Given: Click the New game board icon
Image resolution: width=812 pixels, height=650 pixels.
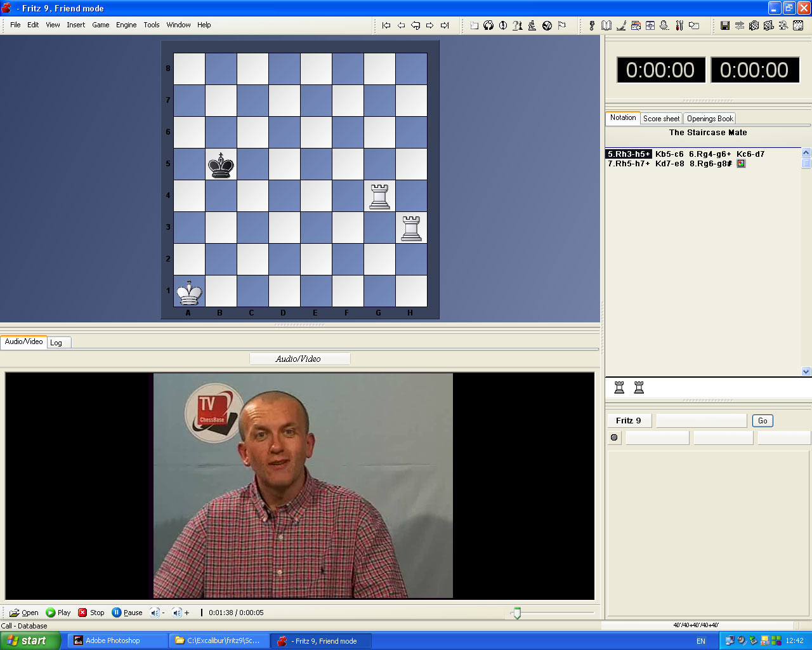Looking at the screenshot, I should (x=474, y=25).
